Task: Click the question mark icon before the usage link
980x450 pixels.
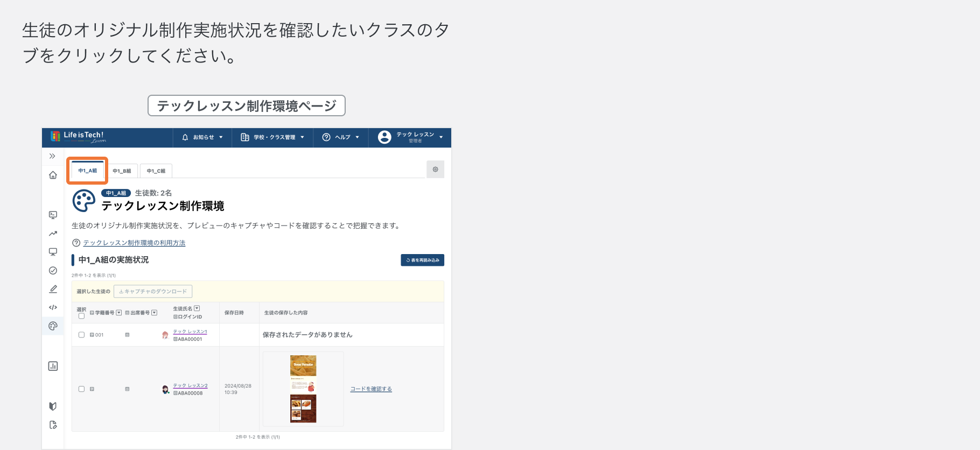Action: [76, 243]
